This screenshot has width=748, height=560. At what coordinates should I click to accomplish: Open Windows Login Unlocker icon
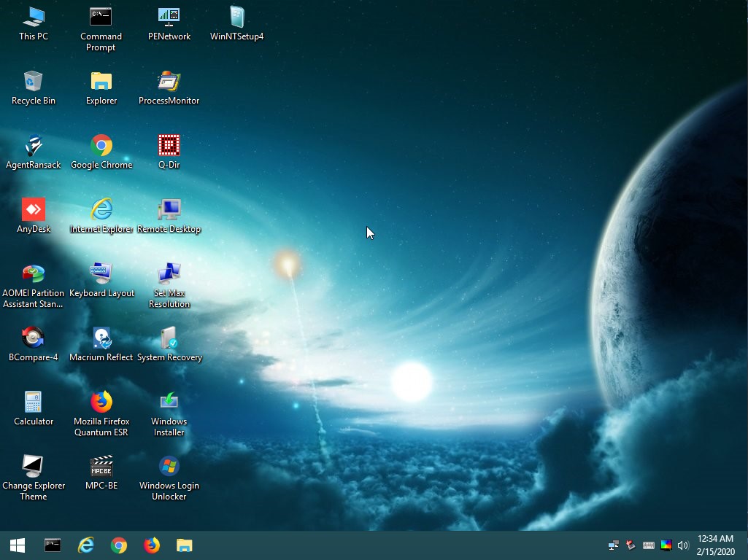tap(169, 478)
